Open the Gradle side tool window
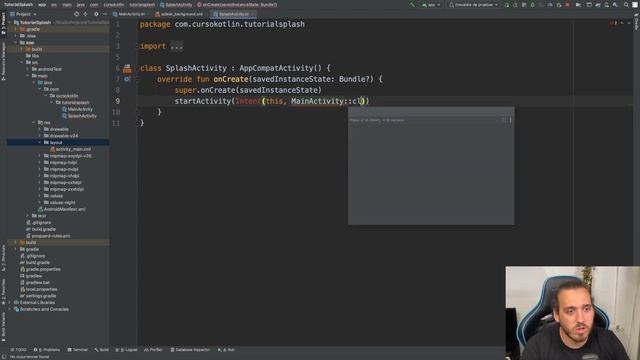 (636, 22)
